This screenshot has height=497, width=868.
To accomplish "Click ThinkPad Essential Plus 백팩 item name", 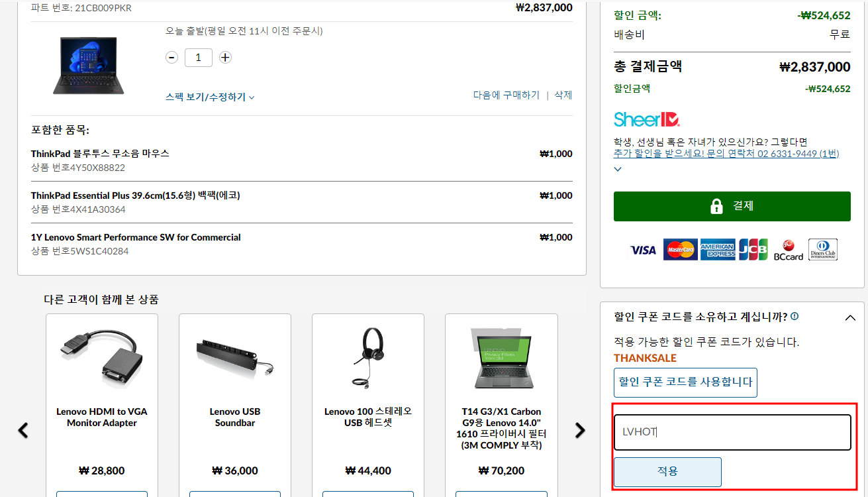I will pos(136,195).
